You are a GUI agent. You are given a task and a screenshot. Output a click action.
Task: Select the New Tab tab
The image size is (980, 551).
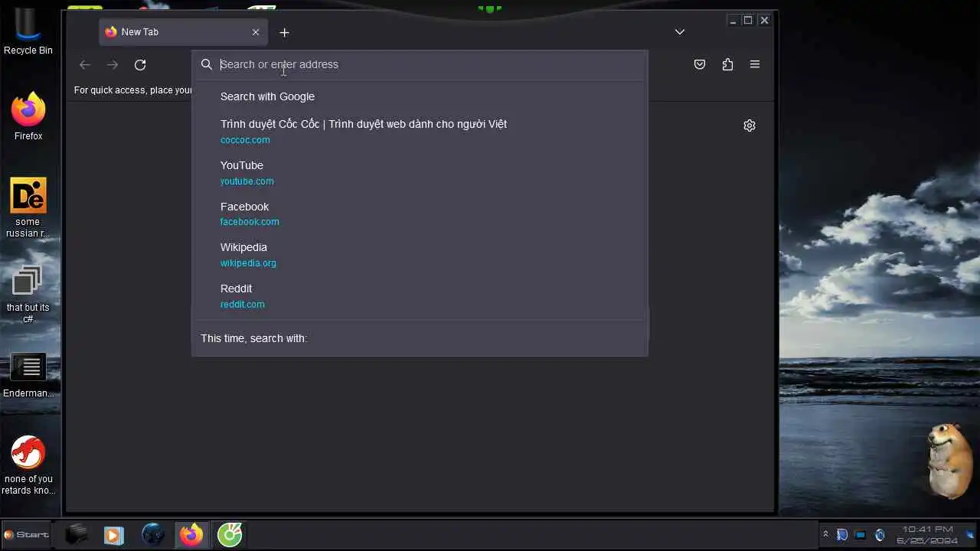pyautogui.click(x=183, y=32)
